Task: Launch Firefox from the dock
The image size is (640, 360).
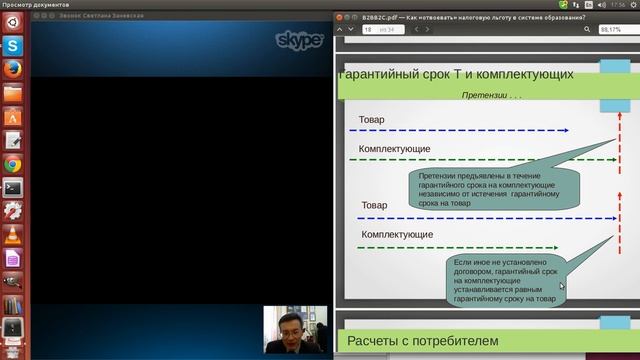Action: 13,69
